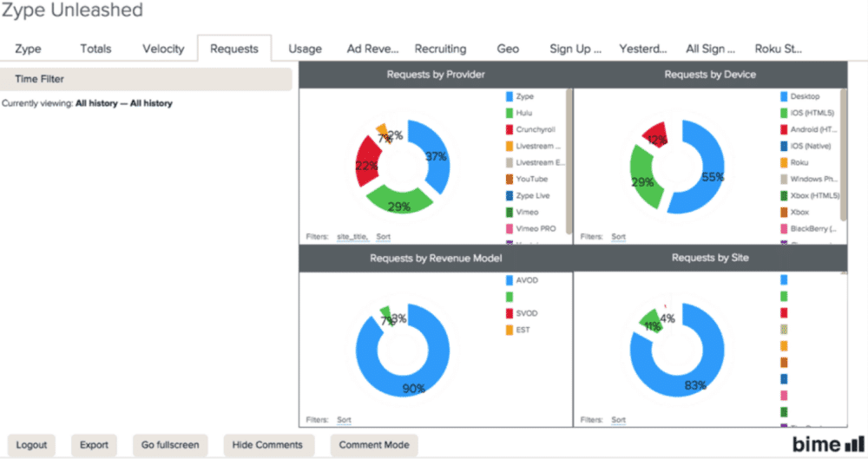Image resolution: width=868 pixels, height=459 pixels.
Task: Click the bime logo icon
Action: (x=828, y=445)
